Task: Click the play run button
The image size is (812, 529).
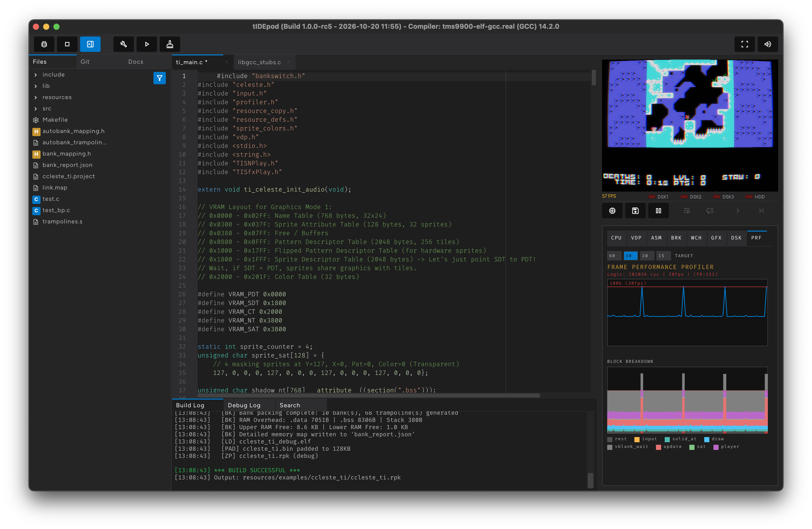Action: [147, 44]
